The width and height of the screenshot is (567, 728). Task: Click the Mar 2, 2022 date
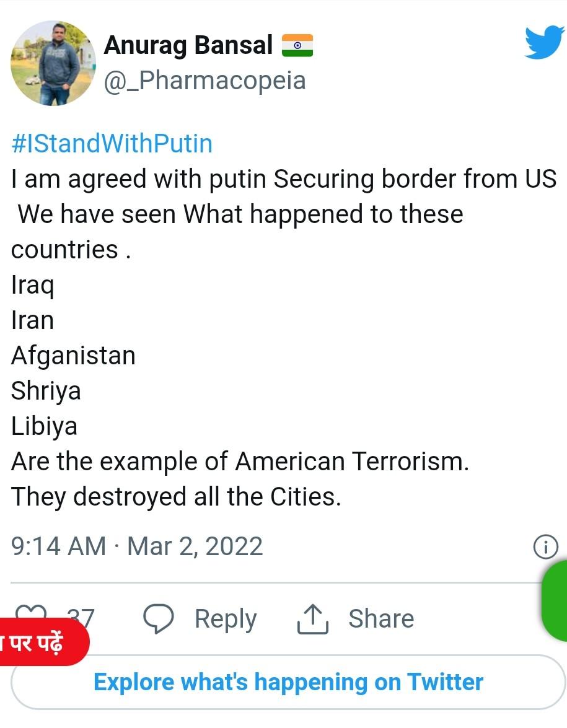click(x=195, y=546)
